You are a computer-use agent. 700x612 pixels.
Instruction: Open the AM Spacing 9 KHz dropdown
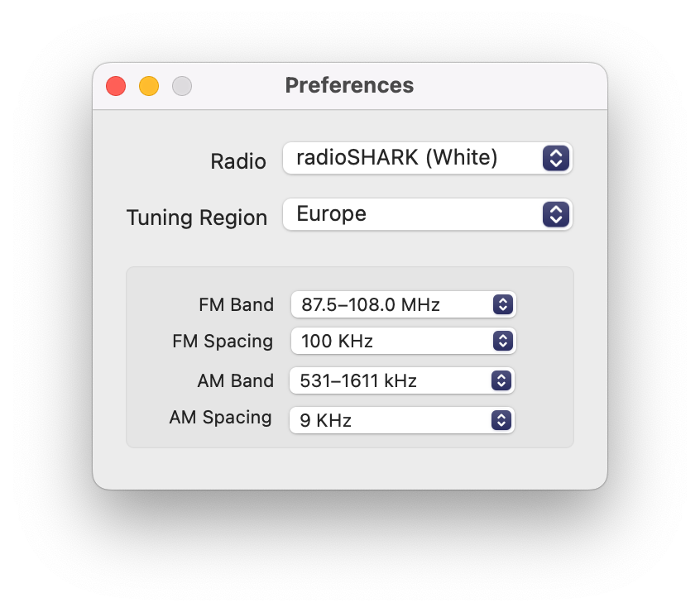(x=402, y=420)
